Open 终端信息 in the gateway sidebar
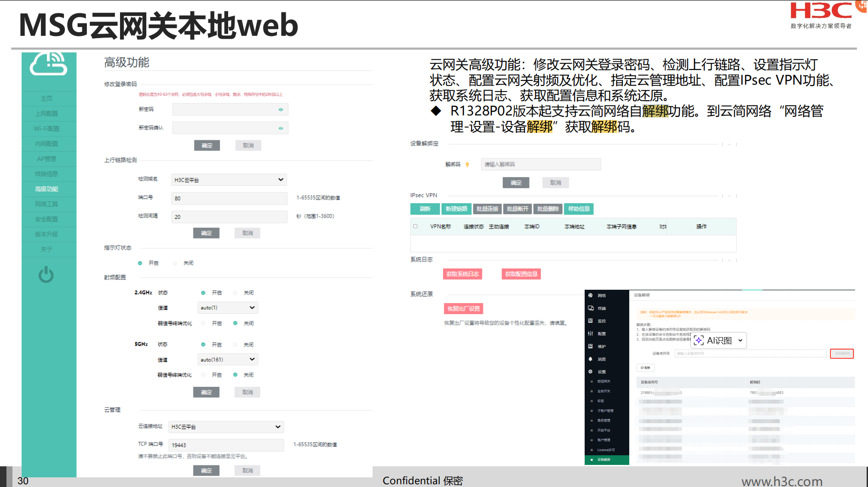The height and width of the screenshot is (487, 868). coord(46,174)
